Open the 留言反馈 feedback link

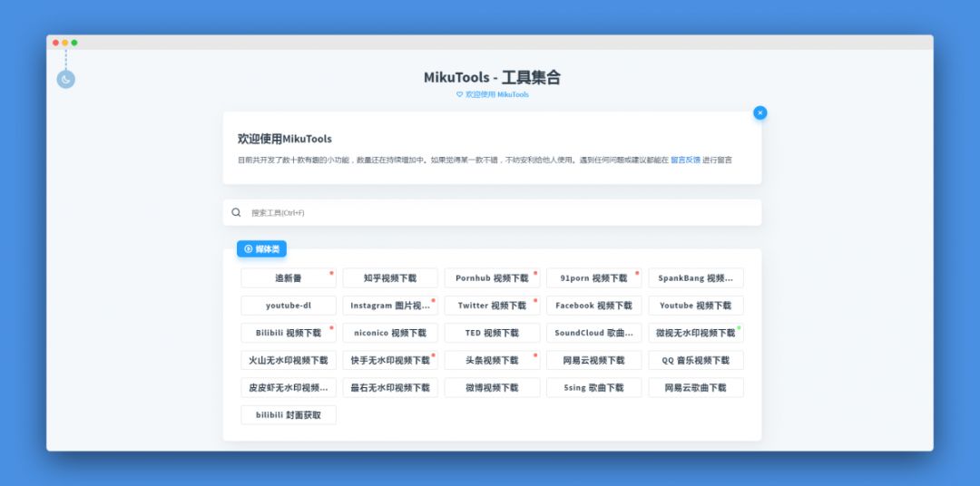[x=685, y=160]
